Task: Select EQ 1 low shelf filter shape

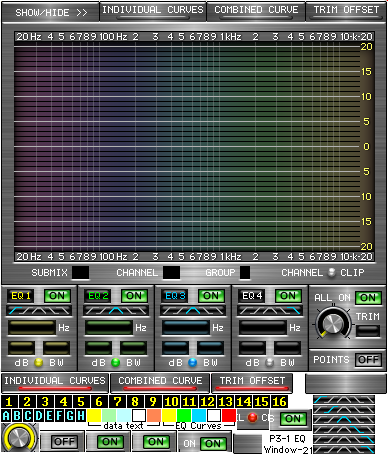Action: (x=15, y=311)
